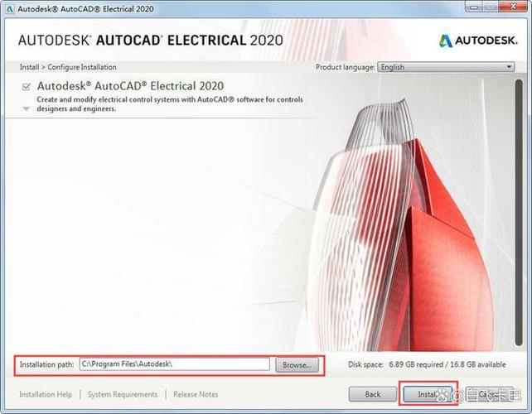532x414 pixels.
Task: Open the System Requirements link
Action: [x=123, y=394]
